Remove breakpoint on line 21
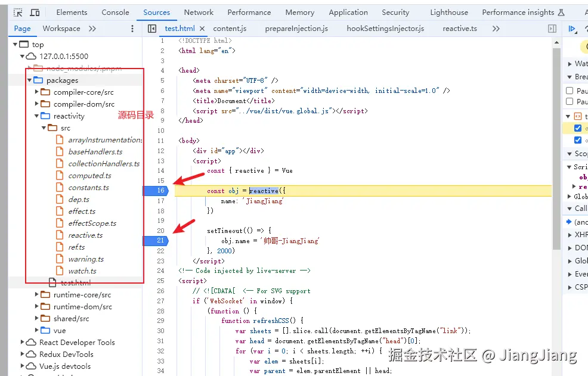 tap(156, 240)
